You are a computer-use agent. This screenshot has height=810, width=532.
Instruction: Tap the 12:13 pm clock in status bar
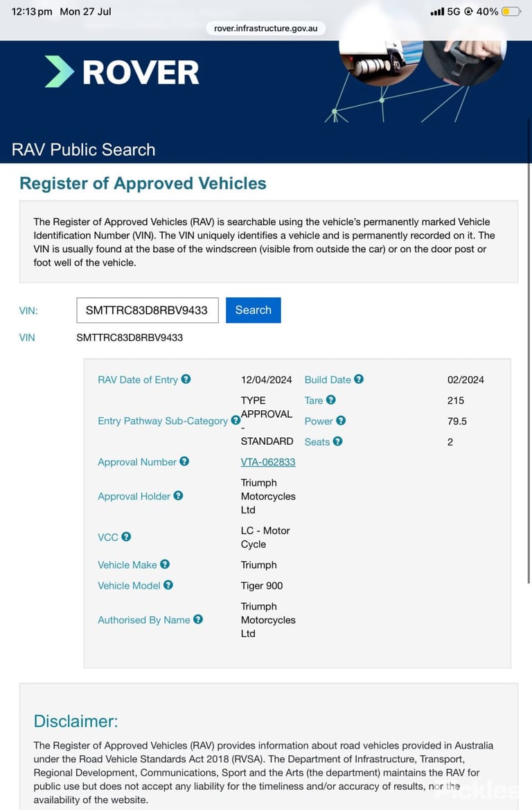[x=32, y=11]
